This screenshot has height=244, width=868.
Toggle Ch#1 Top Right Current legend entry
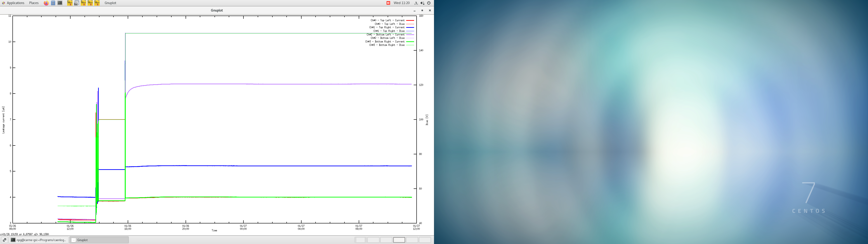387,28
